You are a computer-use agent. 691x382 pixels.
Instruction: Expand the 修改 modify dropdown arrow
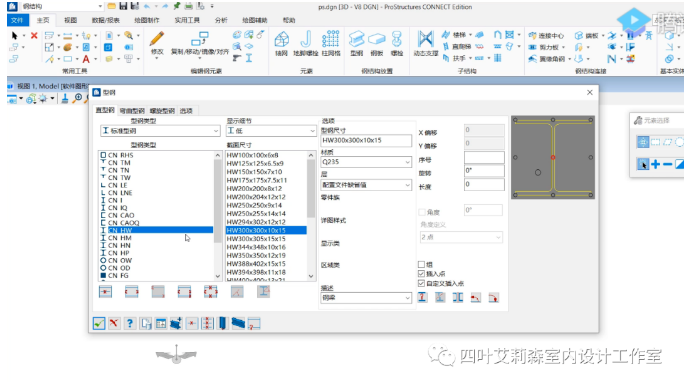(157, 59)
